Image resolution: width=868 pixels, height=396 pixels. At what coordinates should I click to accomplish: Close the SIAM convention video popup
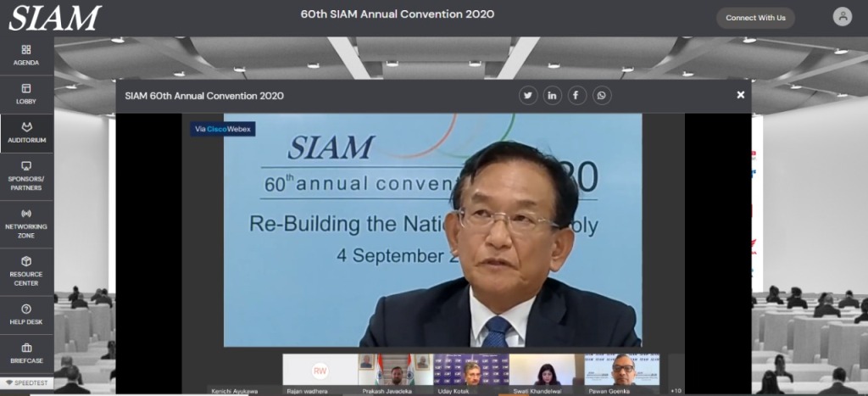click(740, 95)
